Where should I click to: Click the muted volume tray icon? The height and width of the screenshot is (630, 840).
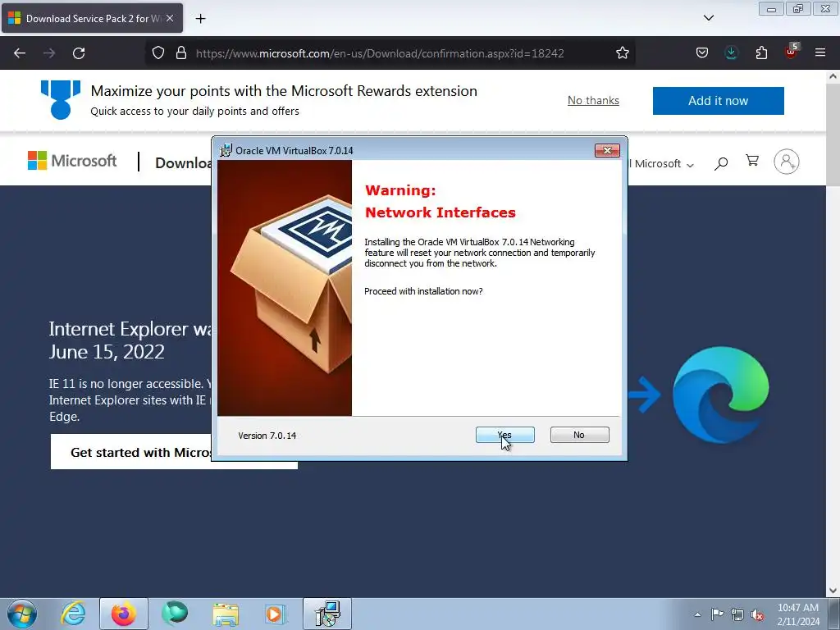point(757,614)
